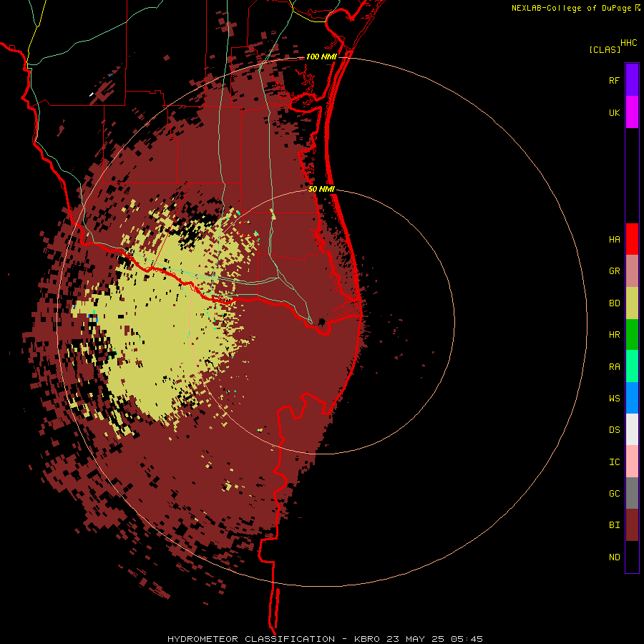The width and height of the screenshot is (644, 644).
Task: Click the black radar site dot at center
Action: tap(321, 321)
